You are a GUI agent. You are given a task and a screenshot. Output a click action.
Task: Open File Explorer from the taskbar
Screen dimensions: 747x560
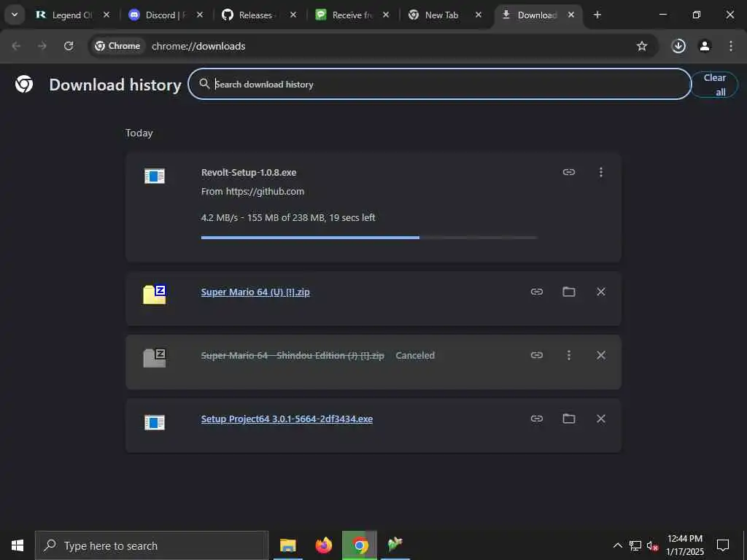point(287,545)
